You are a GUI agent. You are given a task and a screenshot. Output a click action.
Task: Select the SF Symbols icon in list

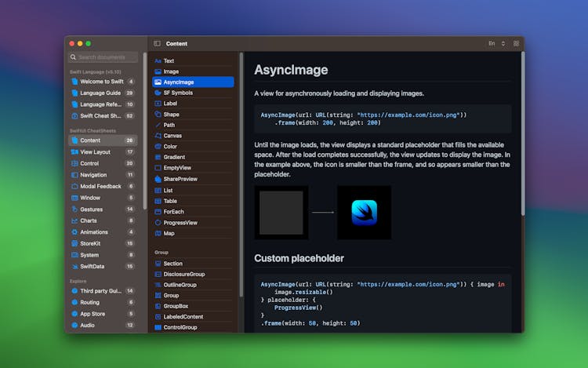point(158,93)
